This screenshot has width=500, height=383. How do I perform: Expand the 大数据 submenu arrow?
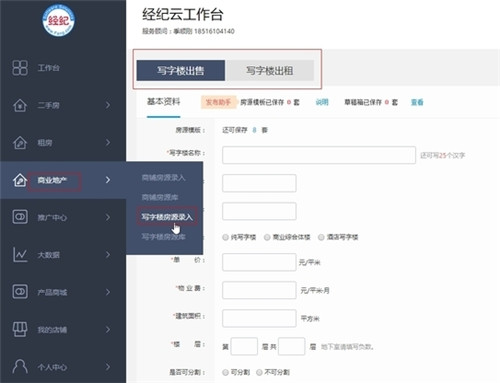click(x=108, y=255)
